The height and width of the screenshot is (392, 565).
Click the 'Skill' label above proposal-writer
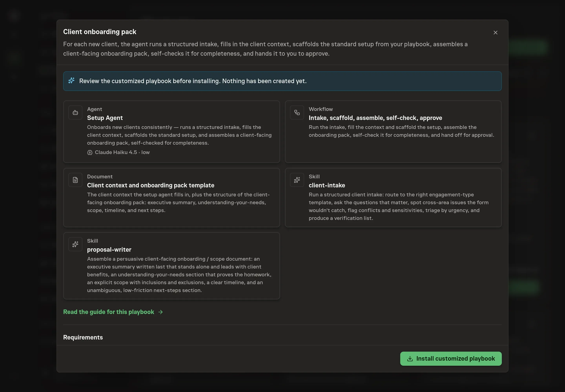pos(92,241)
